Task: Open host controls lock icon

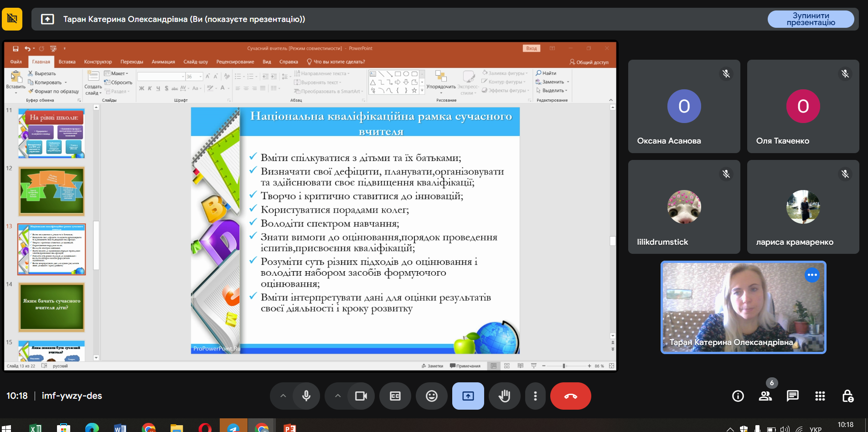Action: pos(847,396)
